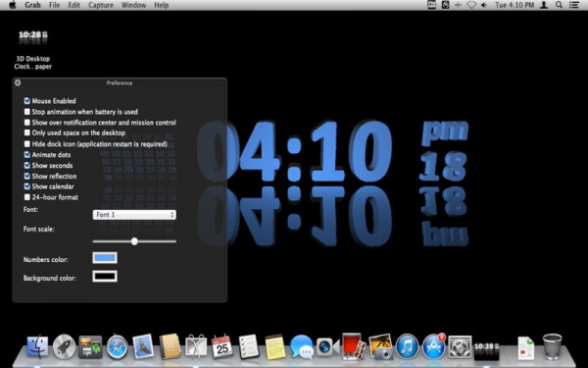Screen dimensions: 588x368
Task: Open Contacts address book in dock
Action: pyautogui.click(x=170, y=346)
